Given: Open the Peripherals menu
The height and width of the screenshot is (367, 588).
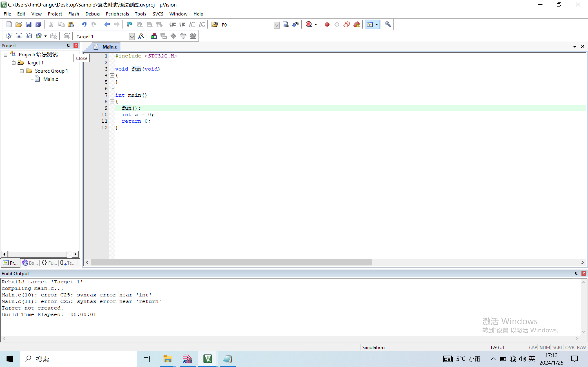Looking at the screenshot, I should click(x=117, y=13).
